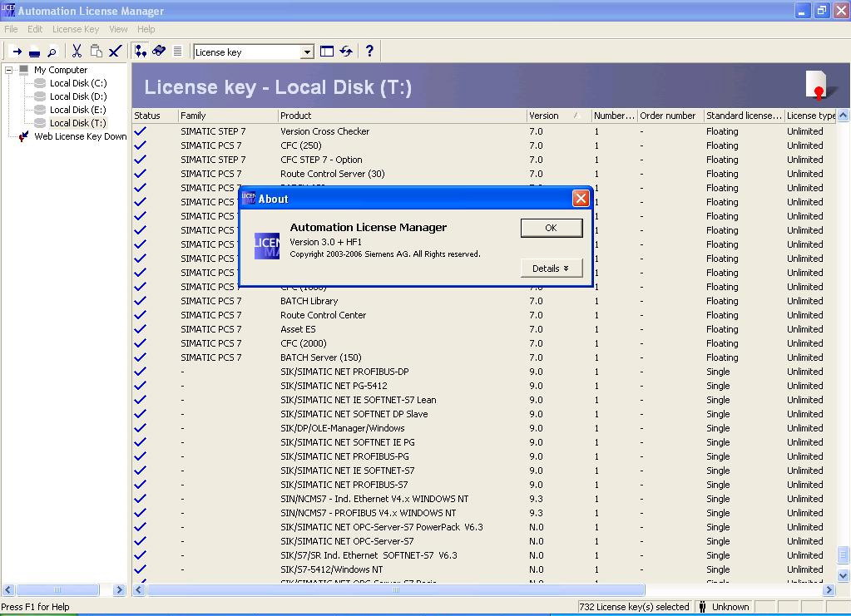
Task: Select the CFC (2000) product row
Action: point(485,343)
